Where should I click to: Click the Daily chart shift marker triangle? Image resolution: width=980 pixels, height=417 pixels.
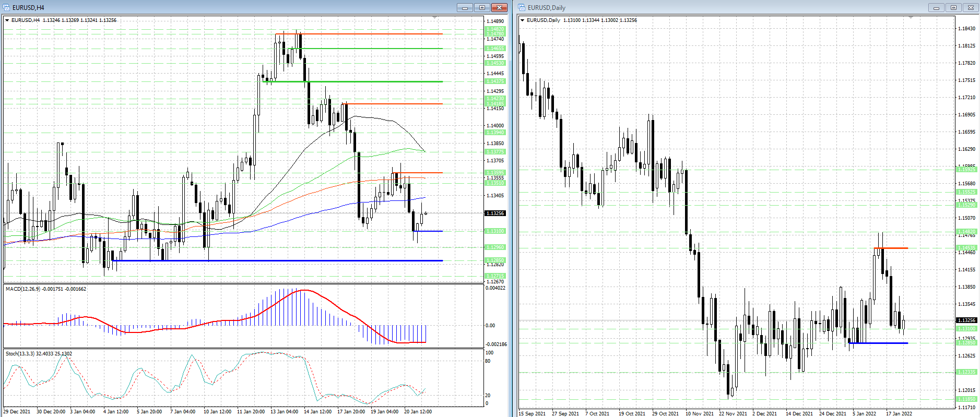(x=911, y=18)
